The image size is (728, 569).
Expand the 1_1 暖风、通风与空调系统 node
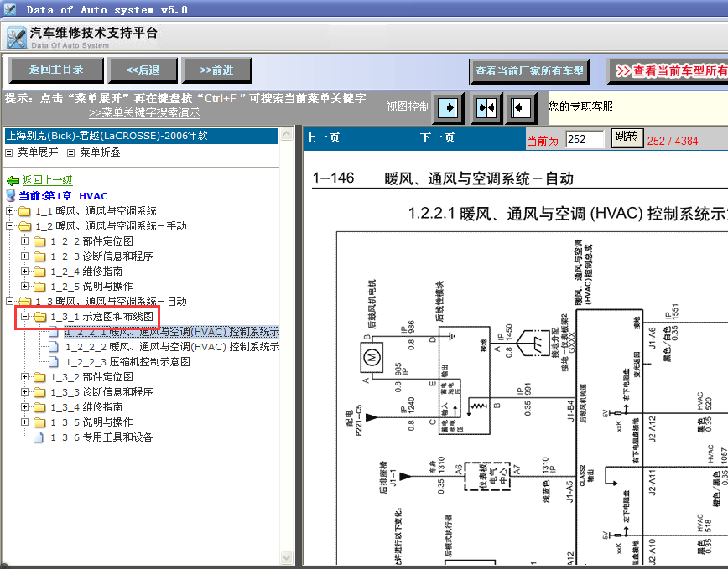tap(9, 211)
